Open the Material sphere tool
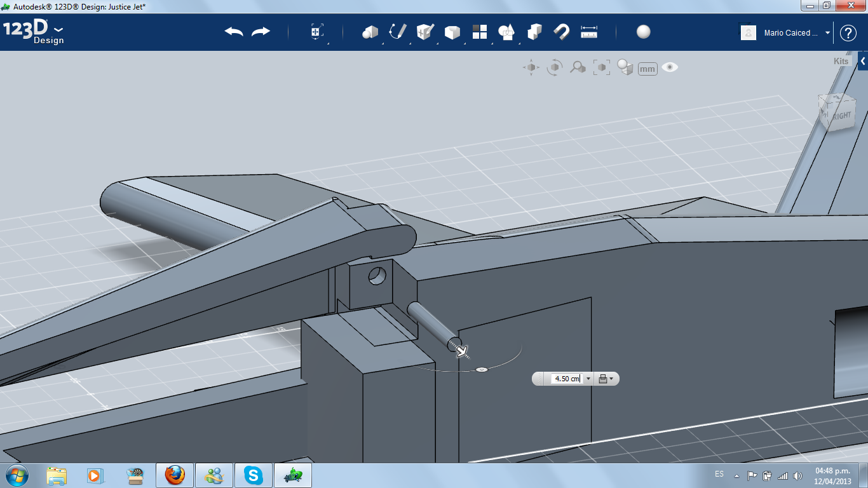The width and height of the screenshot is (868, 488). point(644,32)
